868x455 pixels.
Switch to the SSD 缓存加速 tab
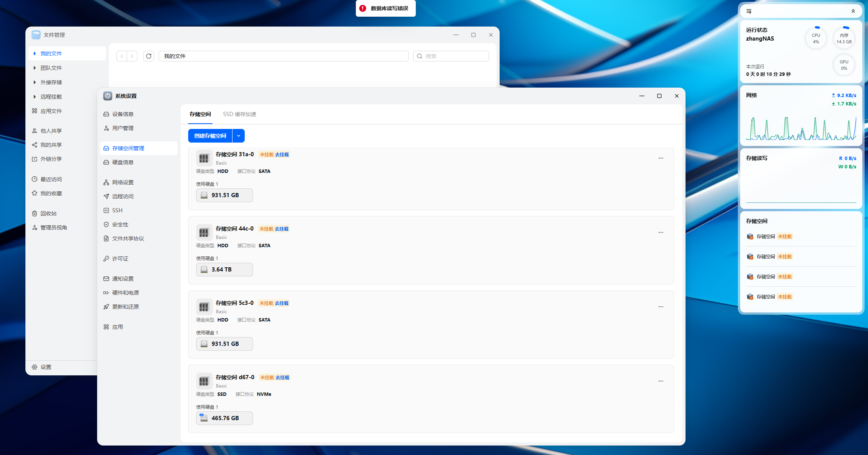(239, 114)
